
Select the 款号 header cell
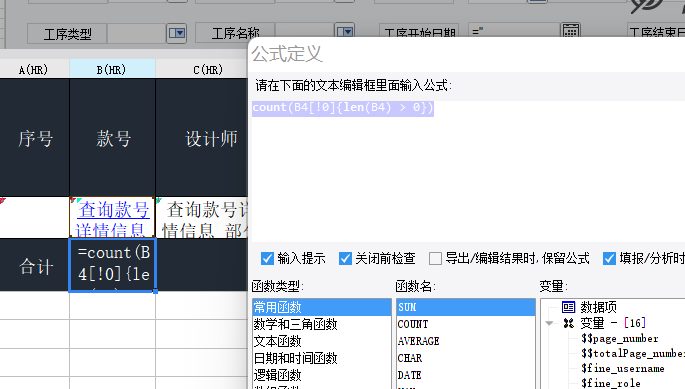click(112, 138)
